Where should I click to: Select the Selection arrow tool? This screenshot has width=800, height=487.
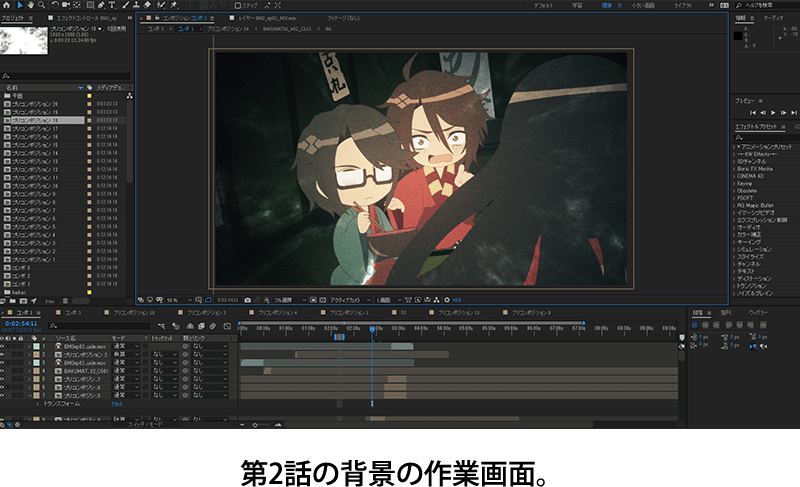(19, 5)
